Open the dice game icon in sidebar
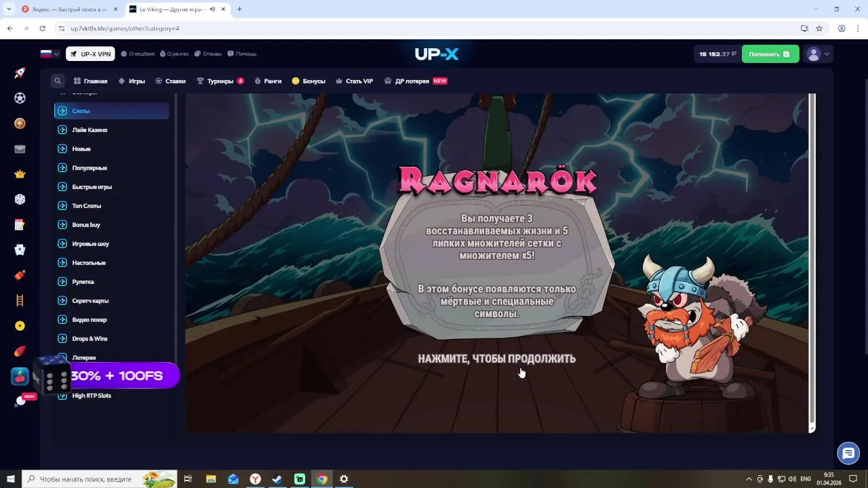This screenshot has width=868, height=488. pos(20,199)
